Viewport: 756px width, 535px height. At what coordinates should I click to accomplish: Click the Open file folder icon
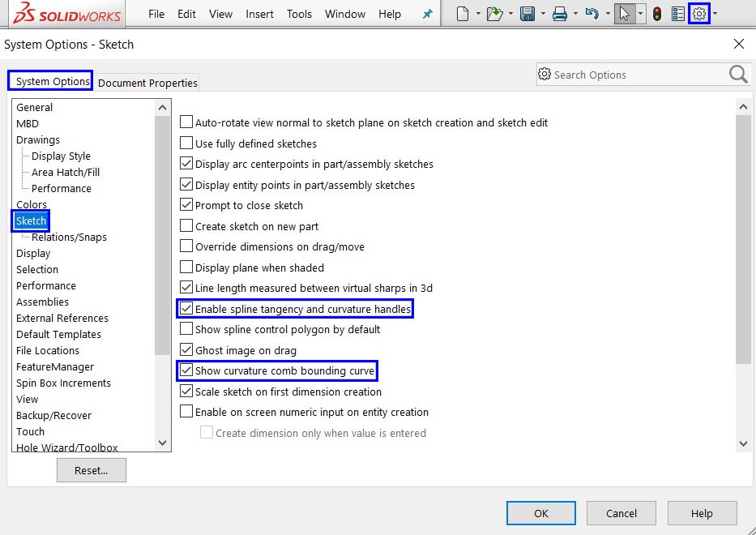coord(494,14)
